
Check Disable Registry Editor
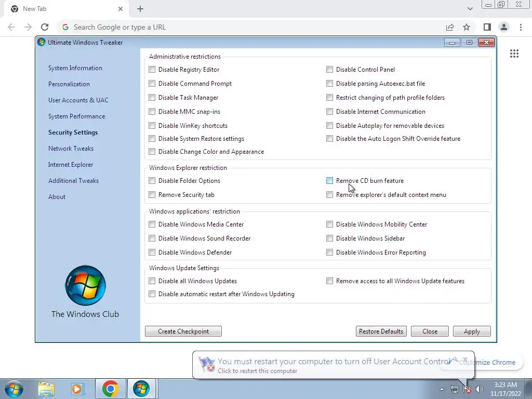pos(152,70)
